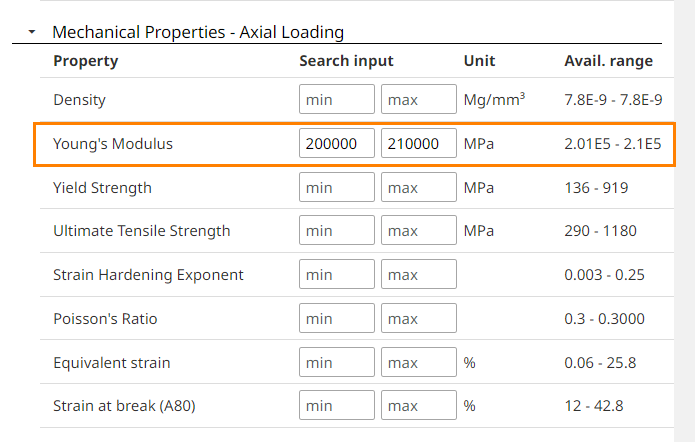Focus the Yield Strength max input
The width and height of the screenshot is (695, 442).
click(x=419, y=188)
